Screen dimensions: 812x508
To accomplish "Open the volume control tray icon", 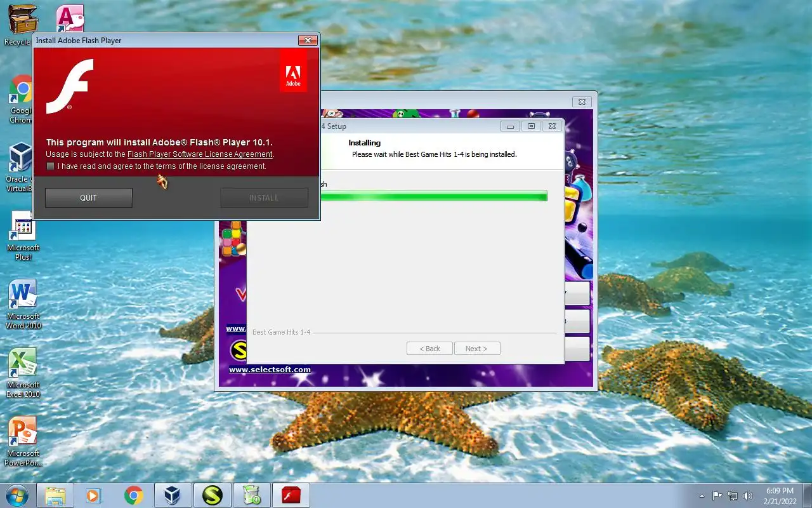I will point(748,496).
